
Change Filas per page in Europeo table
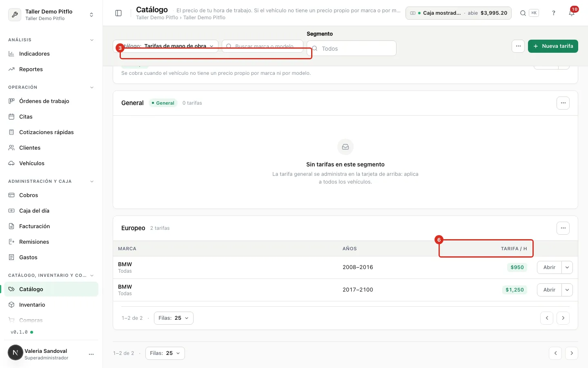(x=174, y=318)
